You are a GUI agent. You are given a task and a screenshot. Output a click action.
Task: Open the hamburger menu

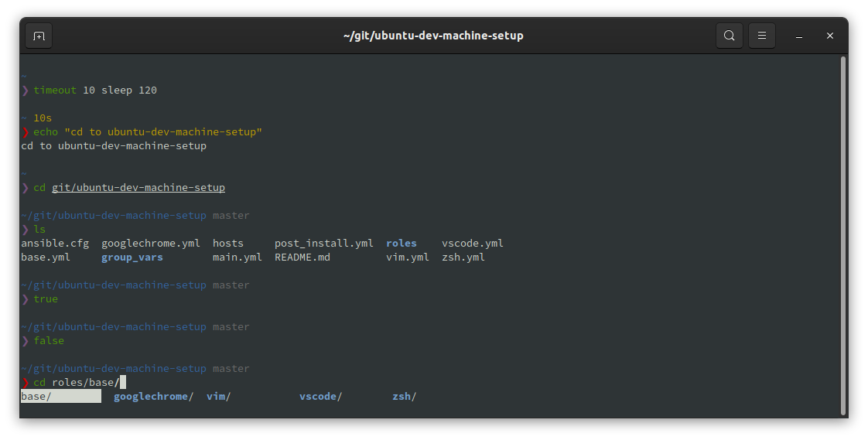pos(762,36)
